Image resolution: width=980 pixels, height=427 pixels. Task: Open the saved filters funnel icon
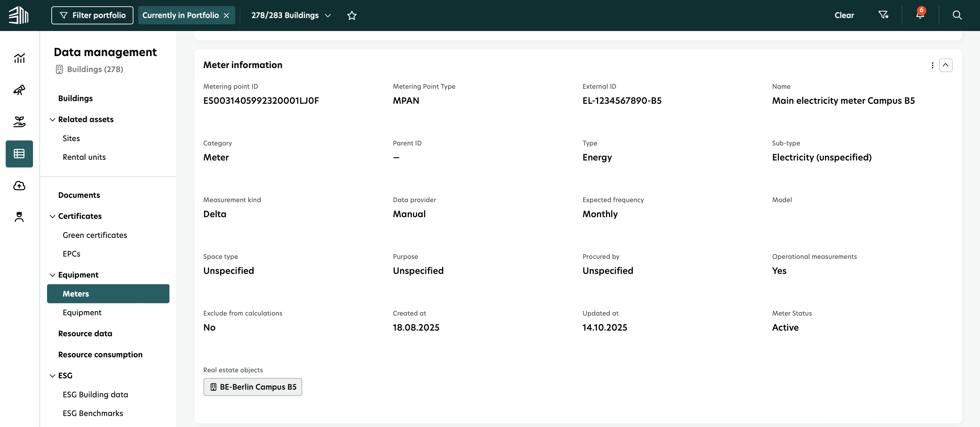[x=883, y=15]
